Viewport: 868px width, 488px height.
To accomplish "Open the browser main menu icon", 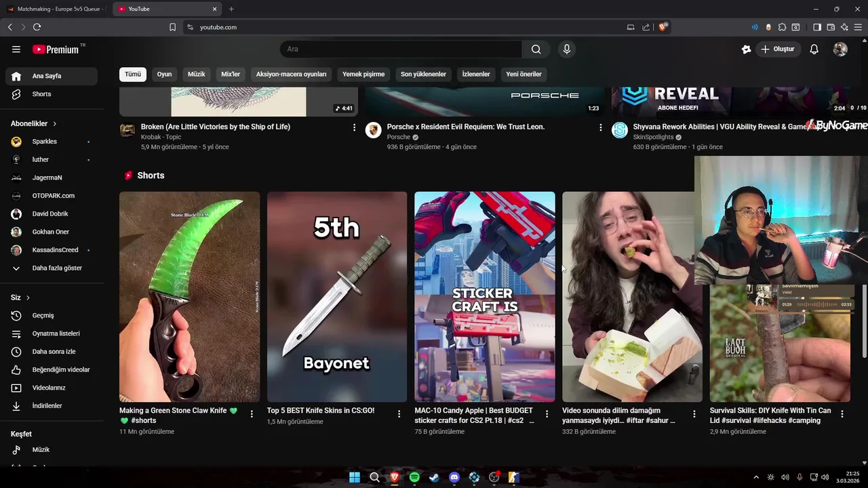I will coord(858,27).
